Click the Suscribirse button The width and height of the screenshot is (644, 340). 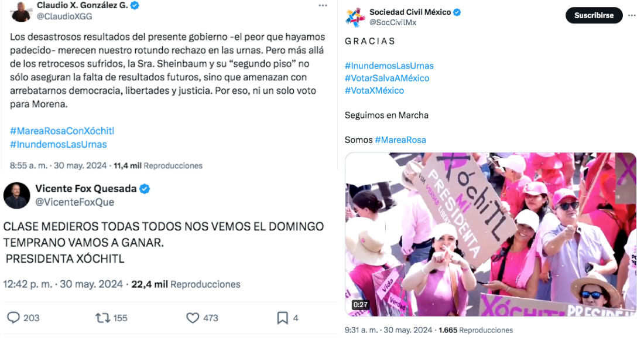[x=594, y=15]
